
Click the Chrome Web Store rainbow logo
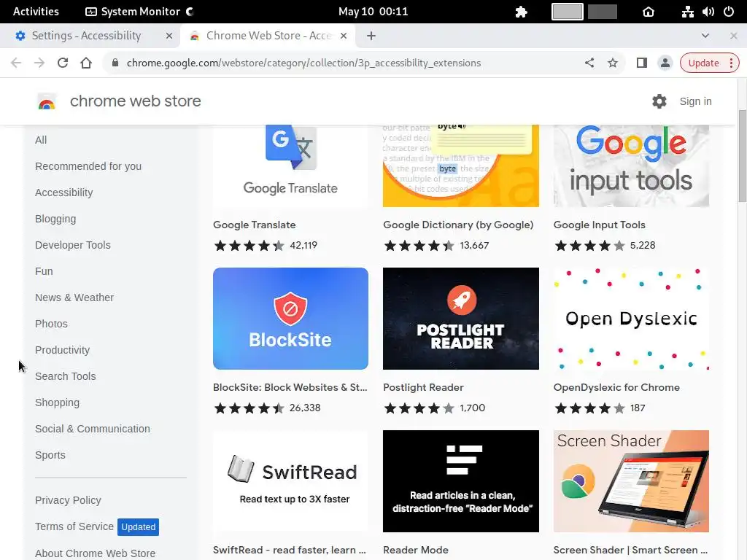(x=47, y=101)
